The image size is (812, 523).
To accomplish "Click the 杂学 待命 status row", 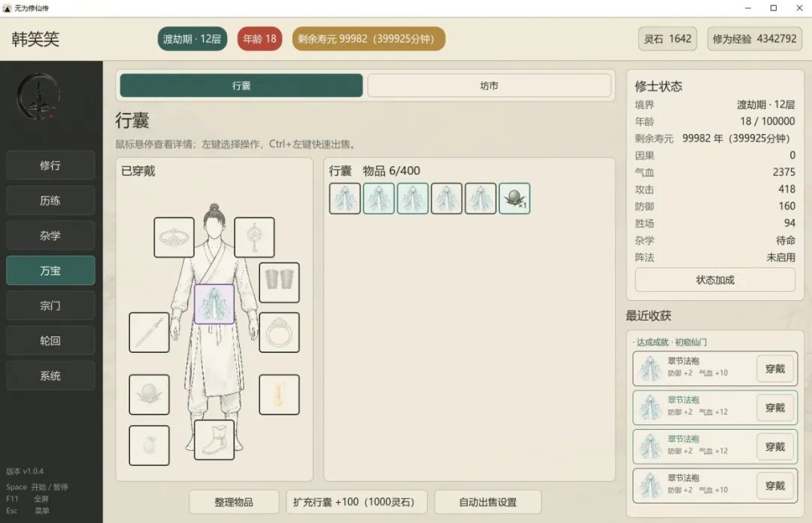I will [715, 240].
